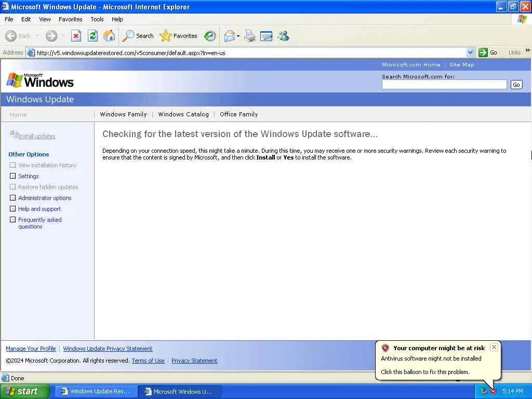Open Windows Update Privacy Statement link
Screen dimensions: 532x399
(108, 349)
